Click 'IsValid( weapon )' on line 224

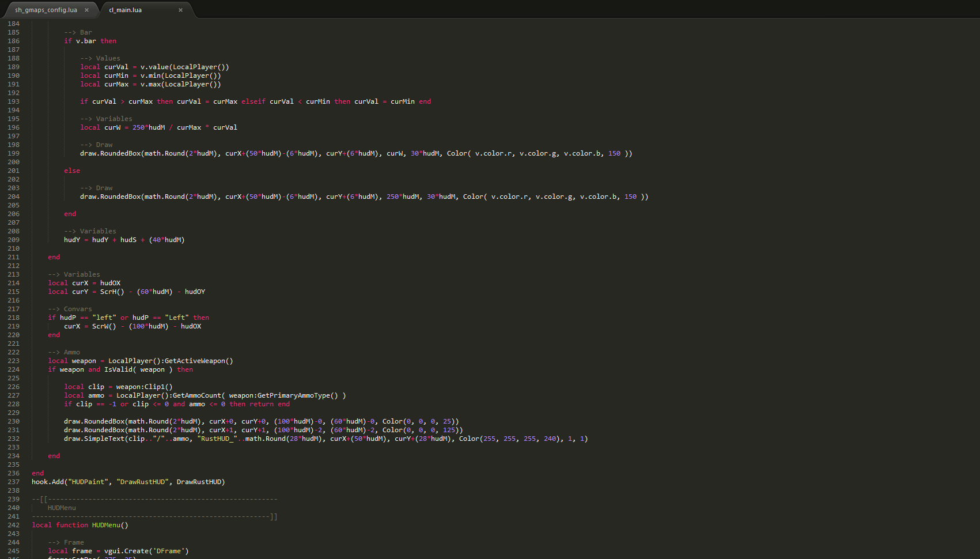click(x=138, y=369)
